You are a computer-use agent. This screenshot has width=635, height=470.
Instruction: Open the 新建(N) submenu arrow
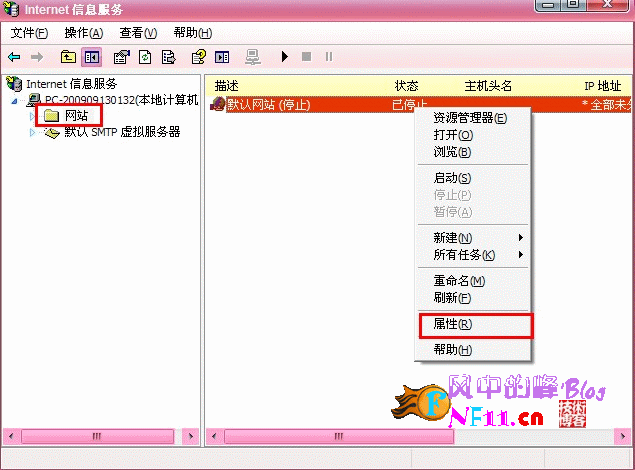tap(521, 238)
